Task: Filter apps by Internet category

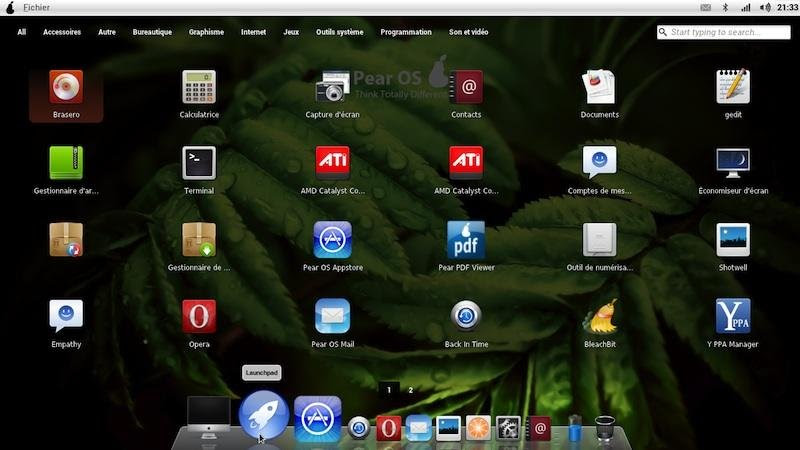Action: (253, 32)
